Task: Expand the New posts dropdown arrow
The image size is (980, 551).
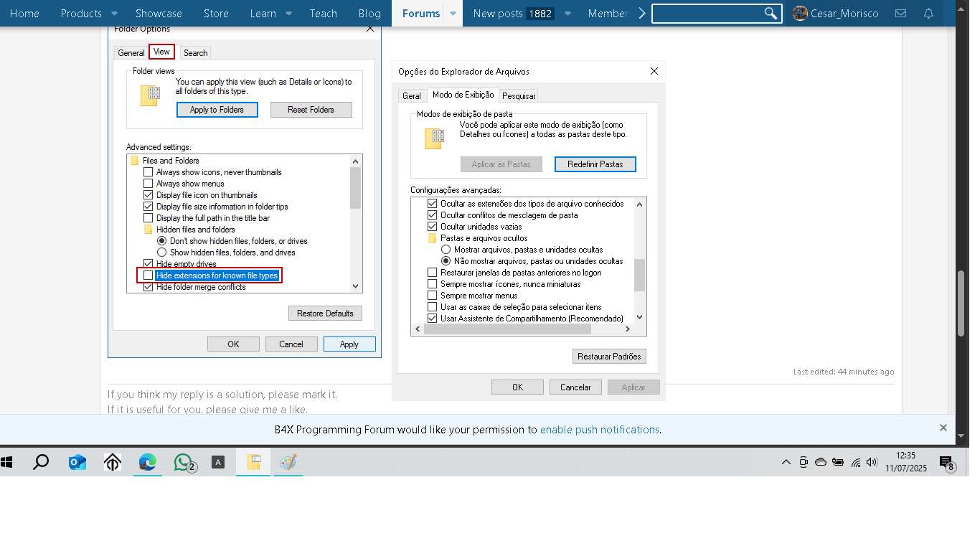Action: click(x=568, y=14)
